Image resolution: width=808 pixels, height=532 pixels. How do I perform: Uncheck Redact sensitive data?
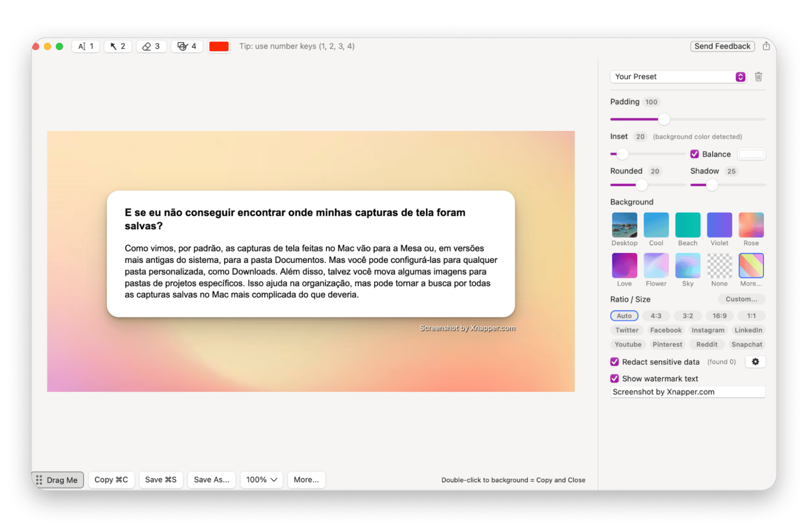click(614, 362)
